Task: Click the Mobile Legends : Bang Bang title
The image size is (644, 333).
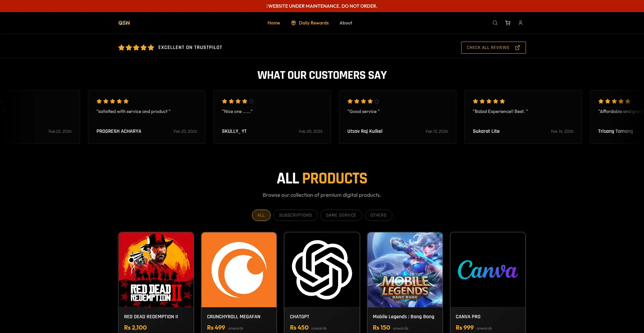Action: pyautogui.click(x=404, y=317)
